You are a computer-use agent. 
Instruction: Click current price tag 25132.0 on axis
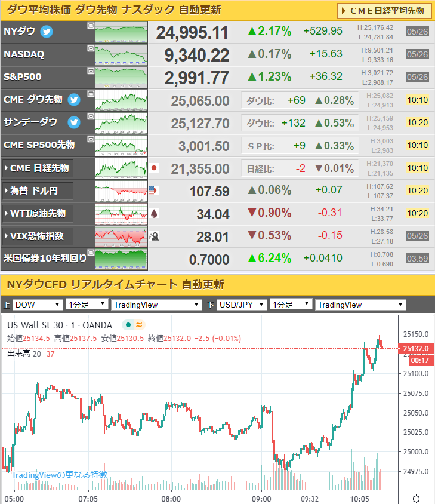coord(416,348)
